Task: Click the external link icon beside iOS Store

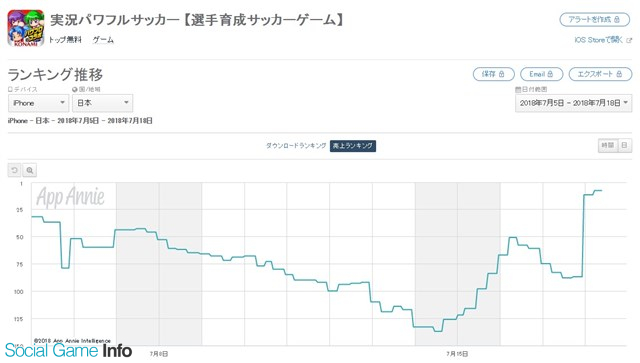Action: click(x=629, y=40)
